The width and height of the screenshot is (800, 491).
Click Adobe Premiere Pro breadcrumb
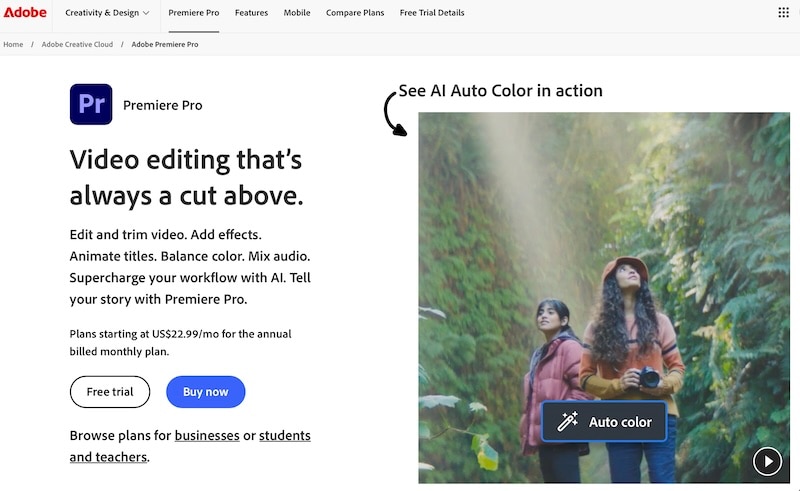pos(165,44)
